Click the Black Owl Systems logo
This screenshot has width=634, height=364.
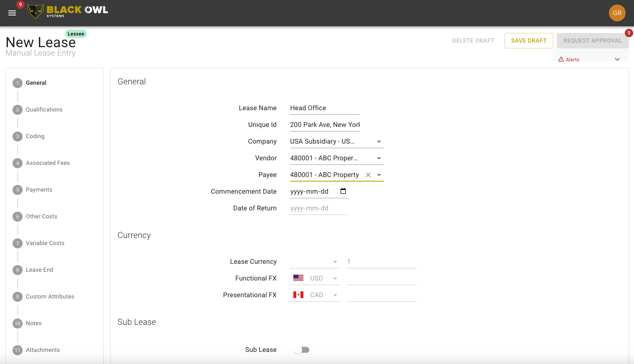click(68, 11)
